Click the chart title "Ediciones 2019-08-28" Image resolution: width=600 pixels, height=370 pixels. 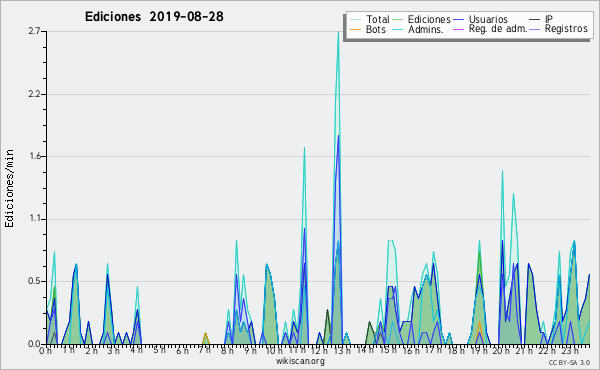point(154,17)
